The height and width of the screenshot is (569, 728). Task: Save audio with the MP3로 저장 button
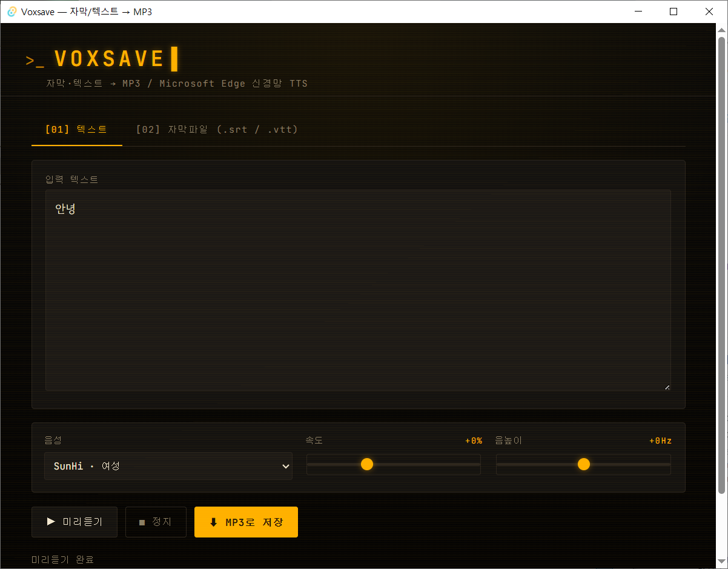(246, 522)
